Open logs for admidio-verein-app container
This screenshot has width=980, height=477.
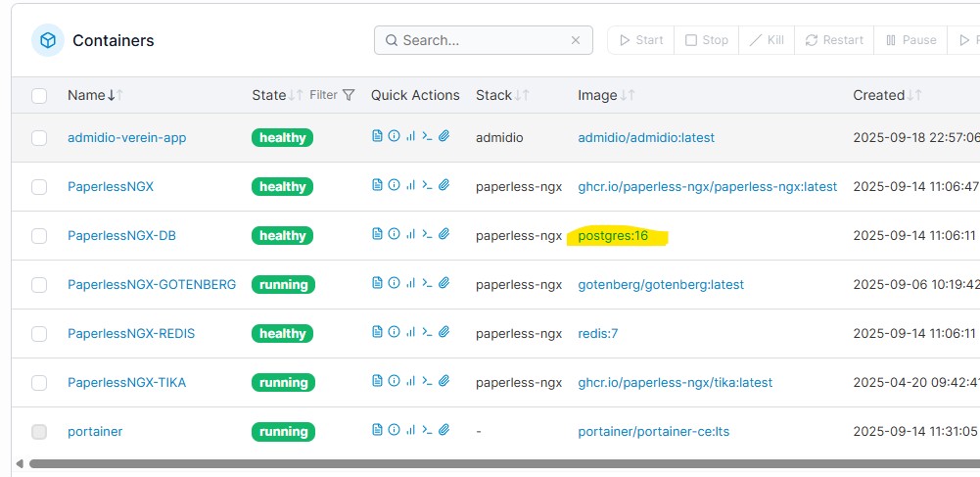point(377,137)
